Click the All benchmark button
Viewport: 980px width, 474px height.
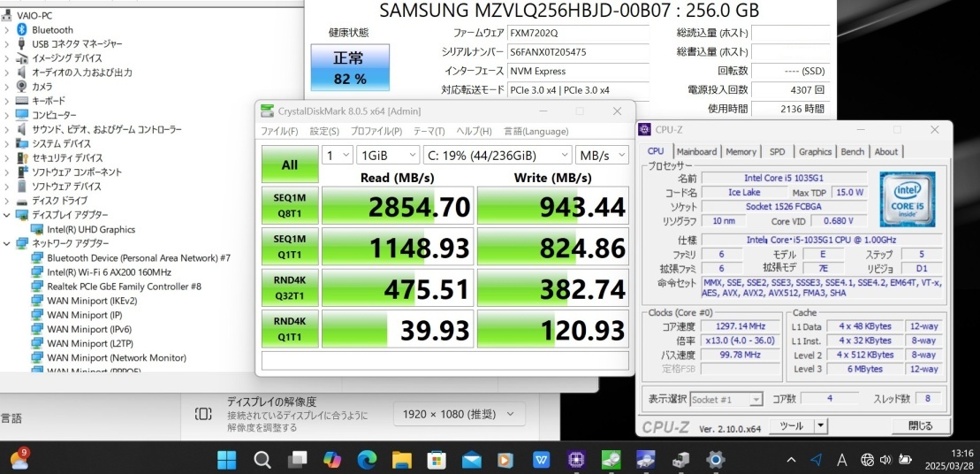290,164
